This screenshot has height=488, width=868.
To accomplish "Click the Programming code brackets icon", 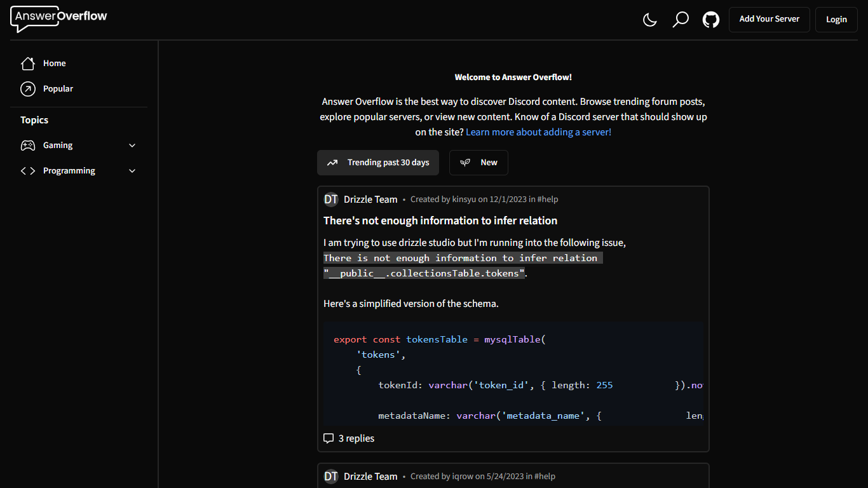I will point(28,171).
